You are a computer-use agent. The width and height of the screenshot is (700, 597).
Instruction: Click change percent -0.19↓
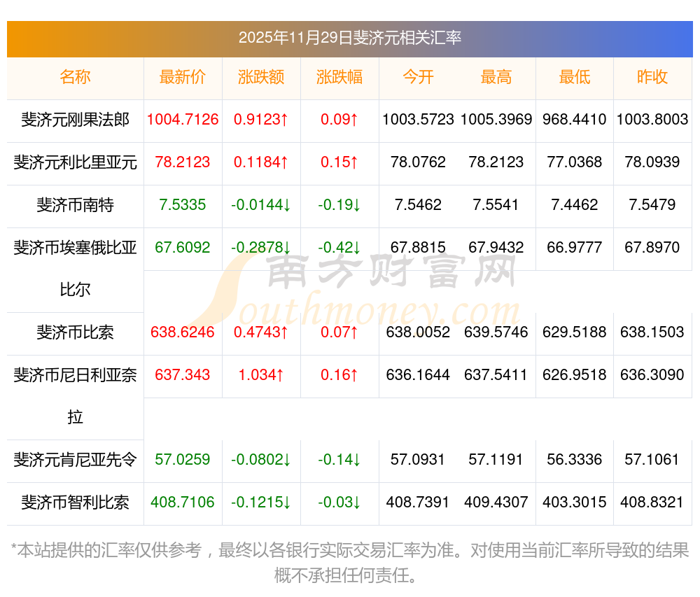coord(339,205)
